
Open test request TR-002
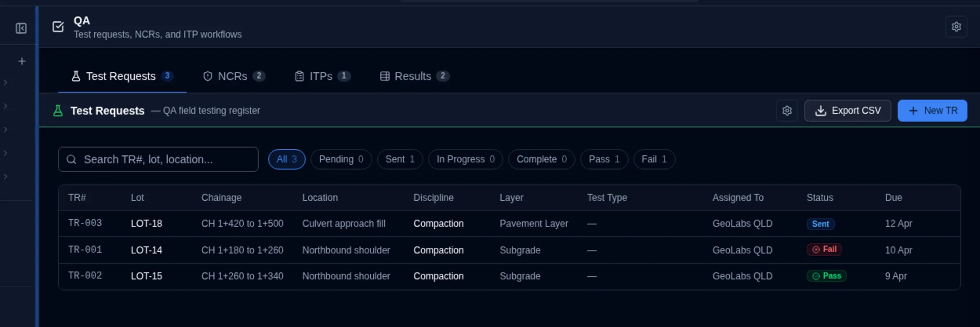click(85, 276)
